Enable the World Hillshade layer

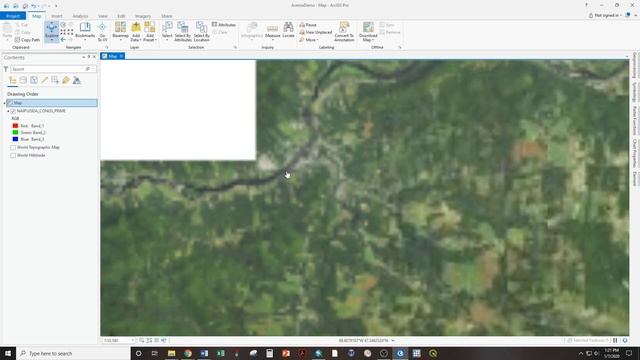point(13,156)
